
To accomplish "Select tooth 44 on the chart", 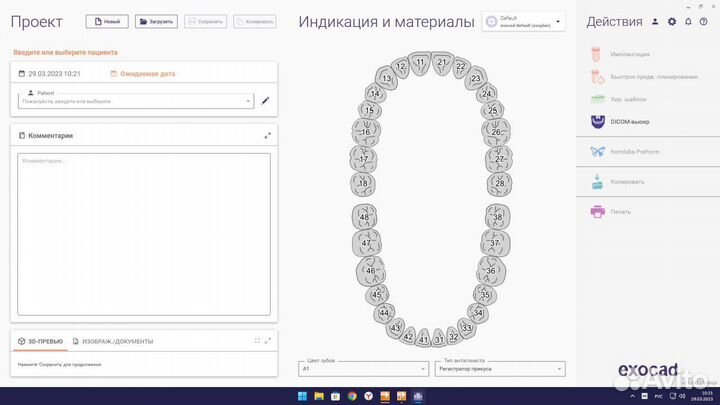I will 384,313.
